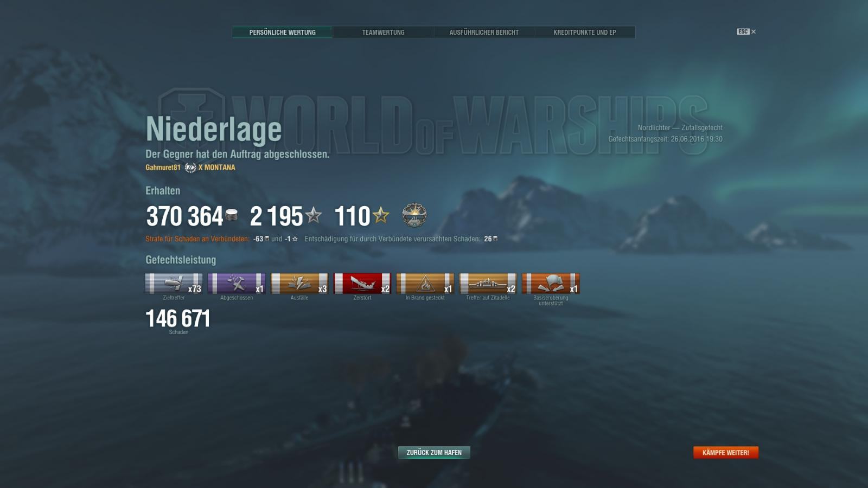868x488 pixels.
Task: Click the silver credits coin icon
Action: (x=232, y=215)
